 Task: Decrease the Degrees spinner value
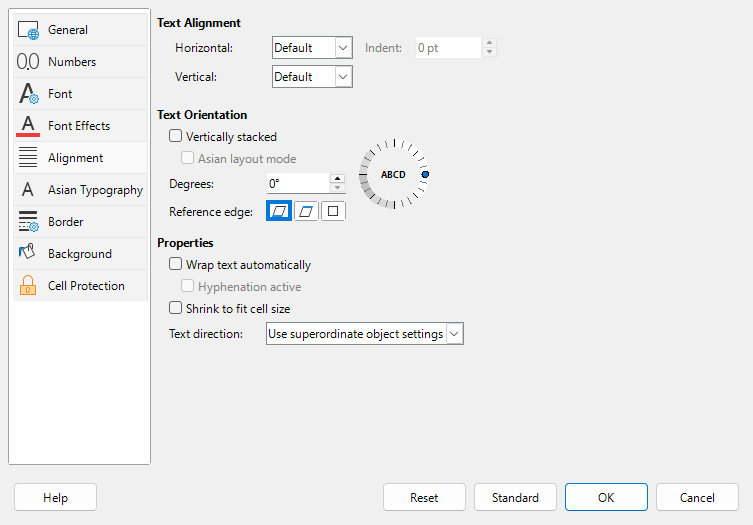point(338,188)
